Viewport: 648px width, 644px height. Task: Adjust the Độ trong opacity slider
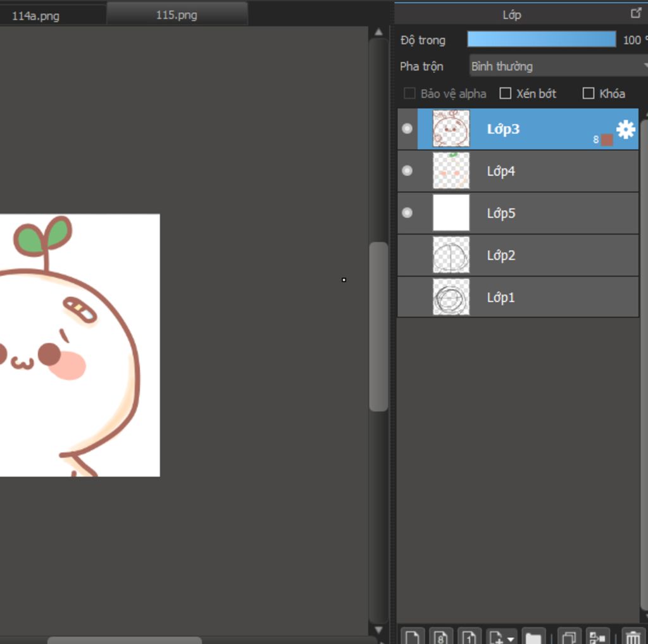pos(542,39)
